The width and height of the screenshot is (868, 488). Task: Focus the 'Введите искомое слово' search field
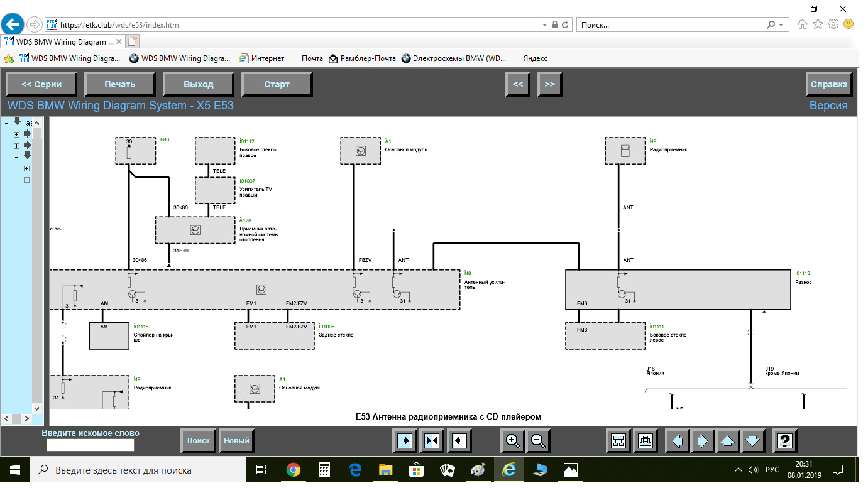coord(91,445)
